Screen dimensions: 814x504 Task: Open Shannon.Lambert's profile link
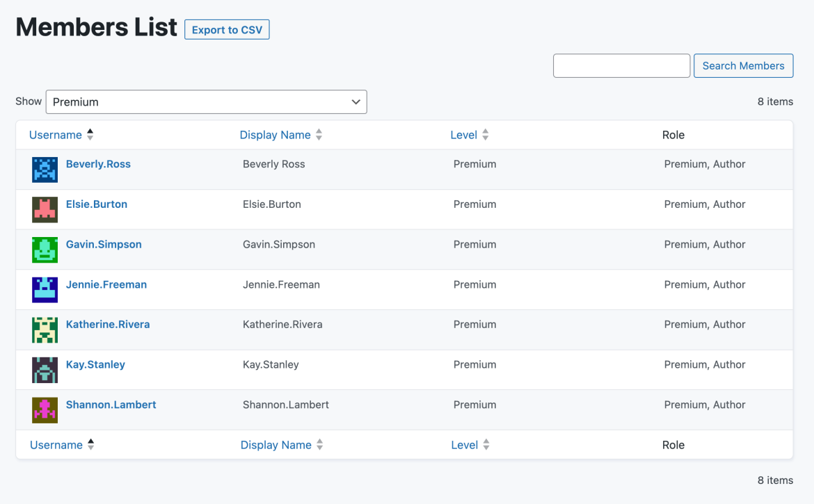[x=111, y=404]
